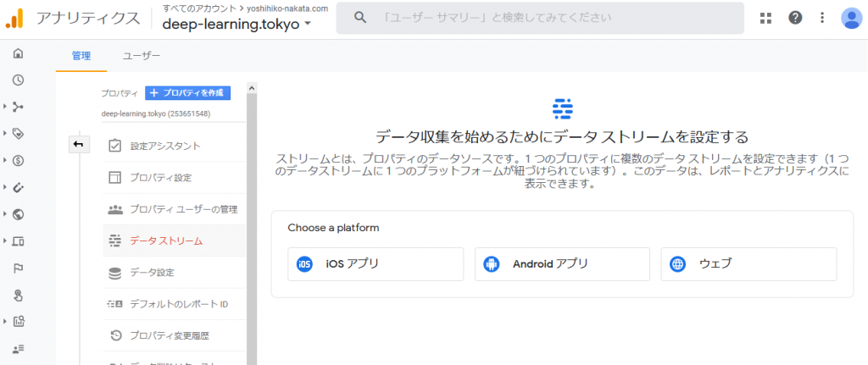Image resolution: width=868 pixels, height=365 pixels.
Task: Switch to the 管理 tab
Action: tap(81, 56)
